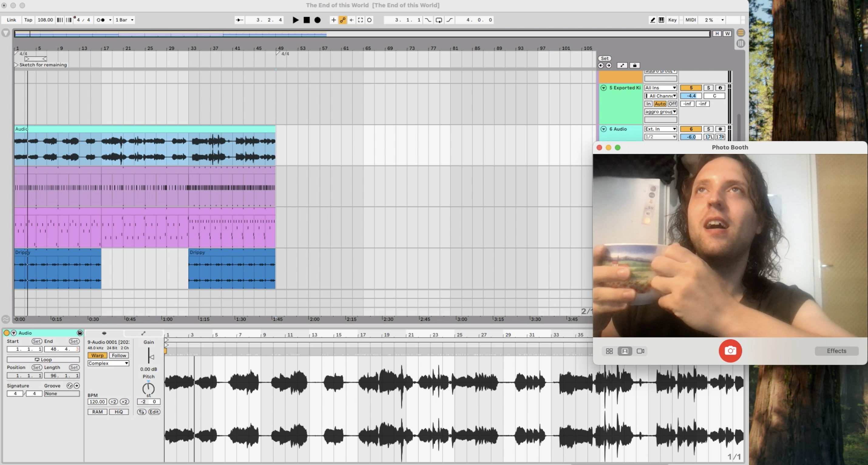This screenshot has width=868, height=465.
Task: Set track 5 monitor to In
Action: coord(648,104)
